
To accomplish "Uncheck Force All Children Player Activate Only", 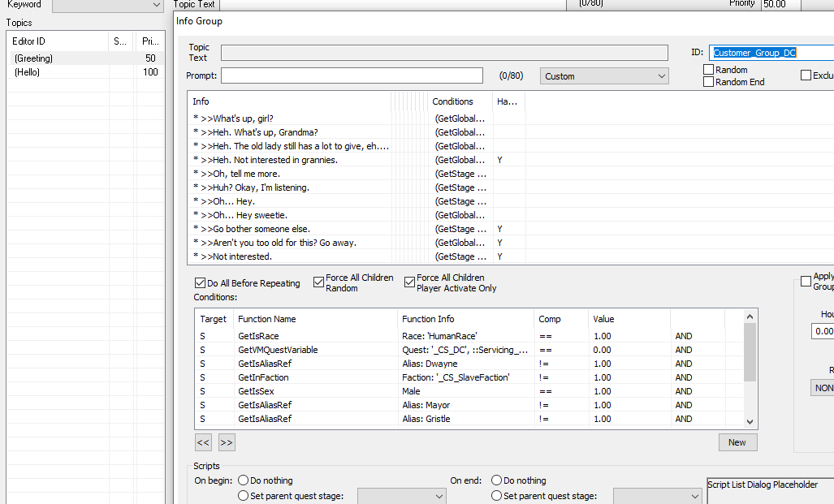I will [409, 282].
